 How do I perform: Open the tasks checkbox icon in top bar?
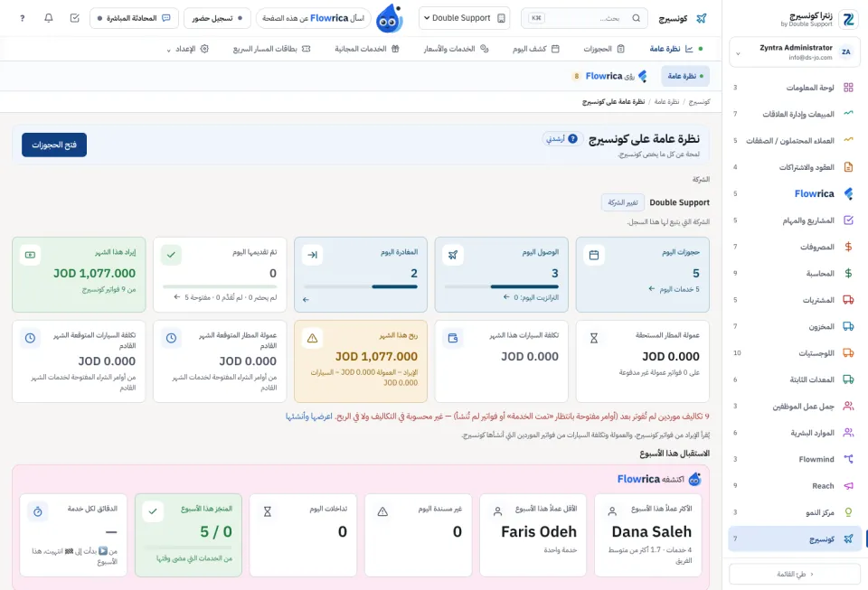(x=75, y=18)
